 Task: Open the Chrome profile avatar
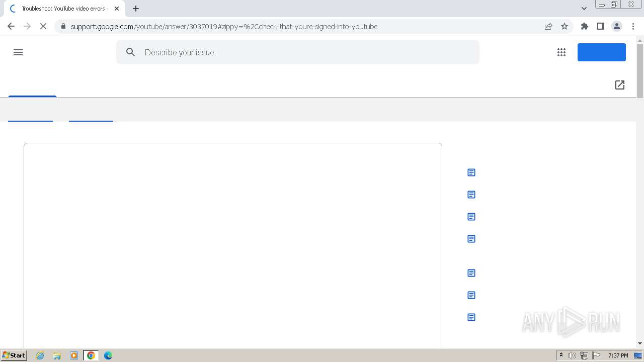click(x=617, y=26)
